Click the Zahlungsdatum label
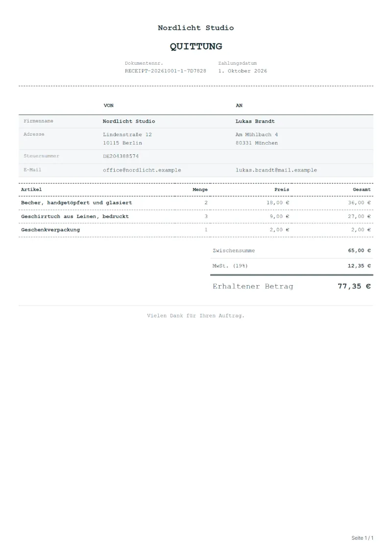Screen dimensions: 392x554 click(238, 63)
